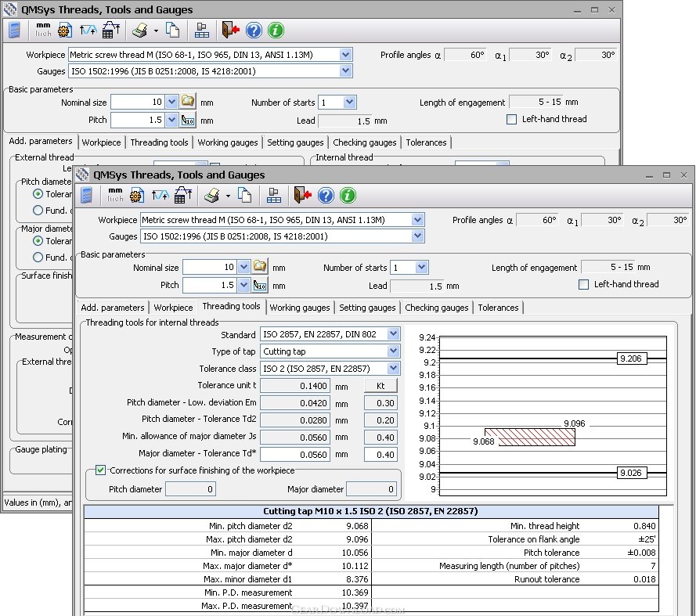The width and height of the screenshot is (696, 616).
Task: Click the printer icon in the back window toolbar
Action: click(x=140, y=31)
